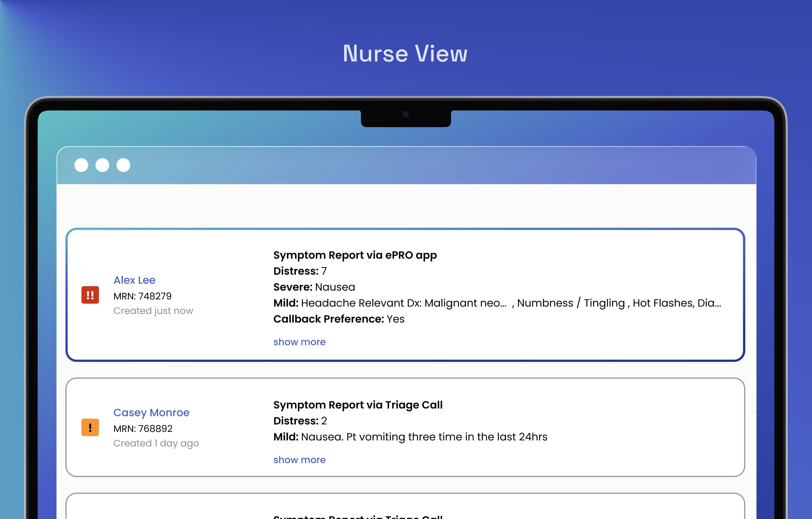Expand show more on Casey Monroe's report
812x519 pixels.
coord(299,460)
